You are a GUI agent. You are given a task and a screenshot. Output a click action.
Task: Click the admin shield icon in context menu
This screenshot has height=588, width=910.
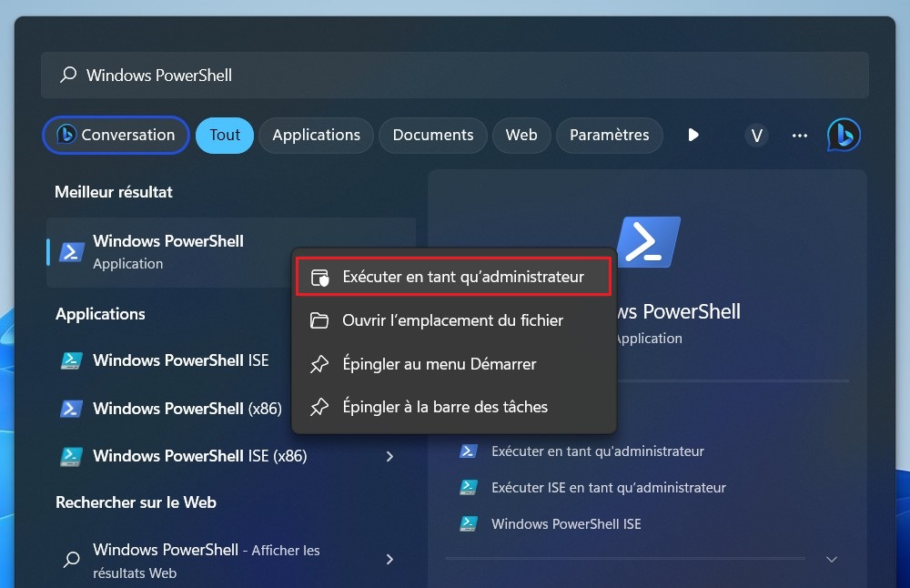pyautogui.click(x=319, y=278)
